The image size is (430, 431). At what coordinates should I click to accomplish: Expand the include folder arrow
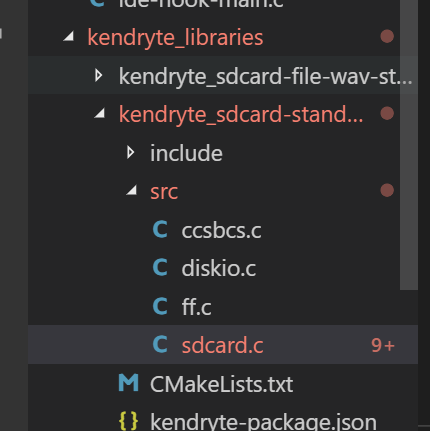pos(130,153)
